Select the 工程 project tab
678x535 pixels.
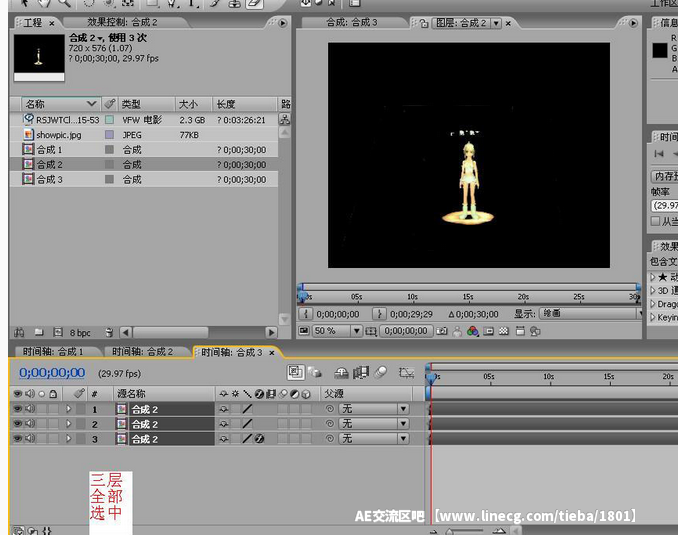(x=32, y=22)
